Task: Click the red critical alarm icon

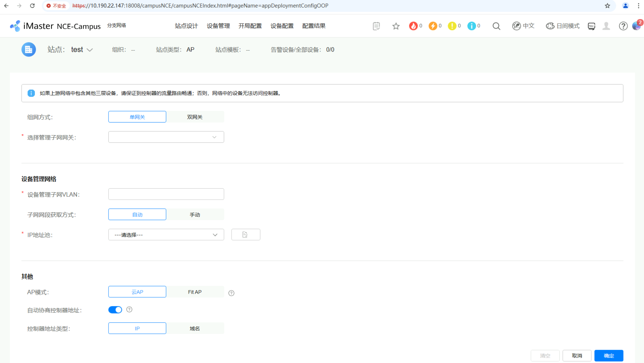Action: click(x=413, y=26)
